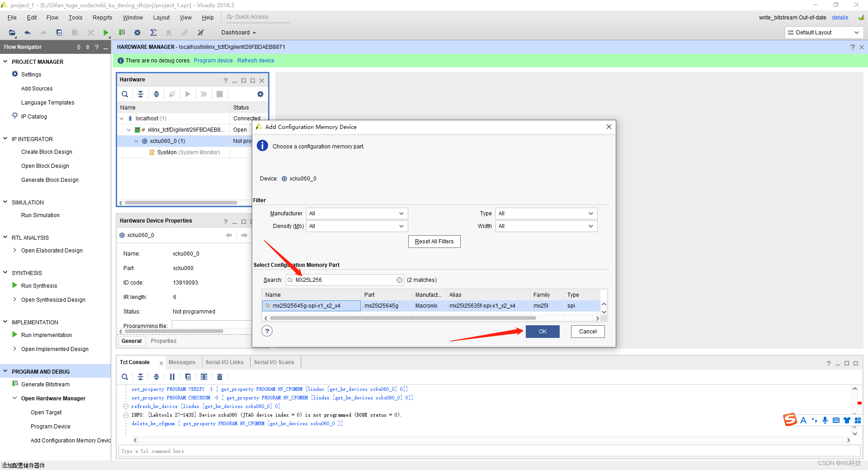Click Collapse All icon in Hardware panel

(141, 94)
